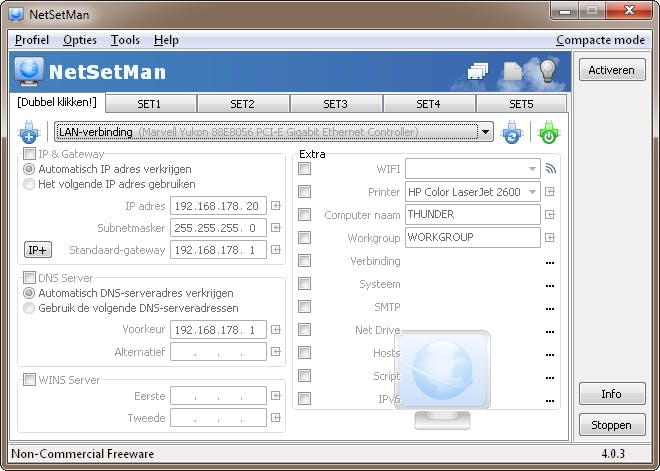Open the Tools menu
The height and width of the screenshot is (471, 660).
coord(125,40)
